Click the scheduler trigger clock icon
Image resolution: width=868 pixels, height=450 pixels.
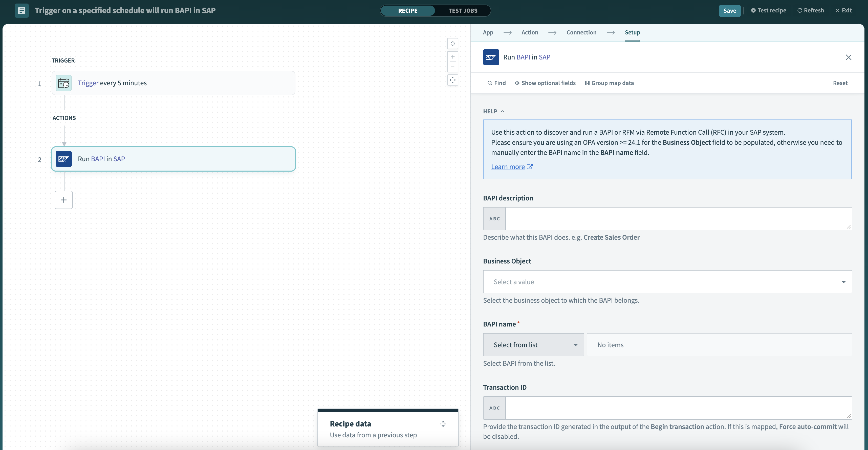click(x=64, y=83)
